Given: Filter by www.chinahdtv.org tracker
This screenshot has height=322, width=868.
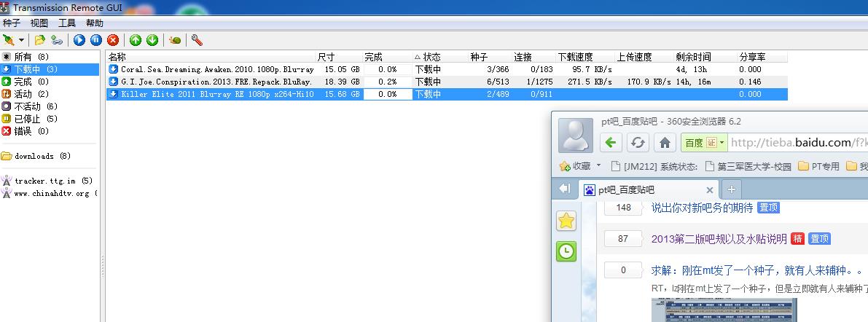Looking at the screenshot, I should coord(50,193).
